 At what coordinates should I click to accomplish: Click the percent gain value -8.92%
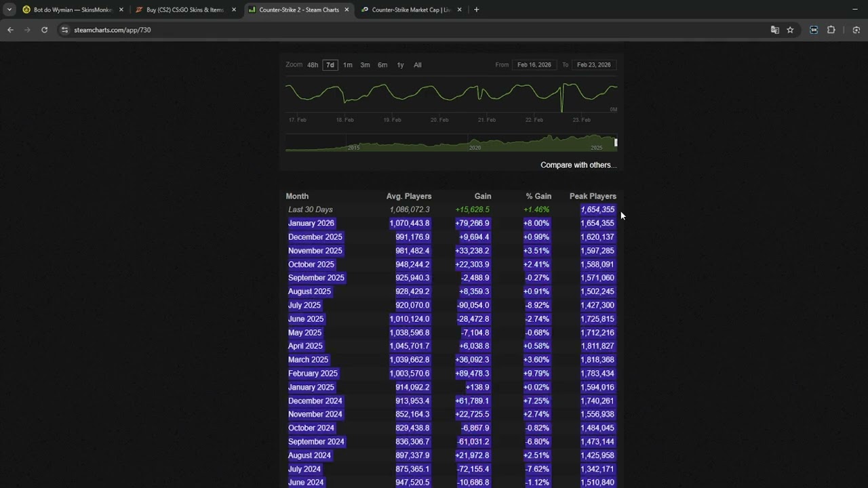(538, 306)
